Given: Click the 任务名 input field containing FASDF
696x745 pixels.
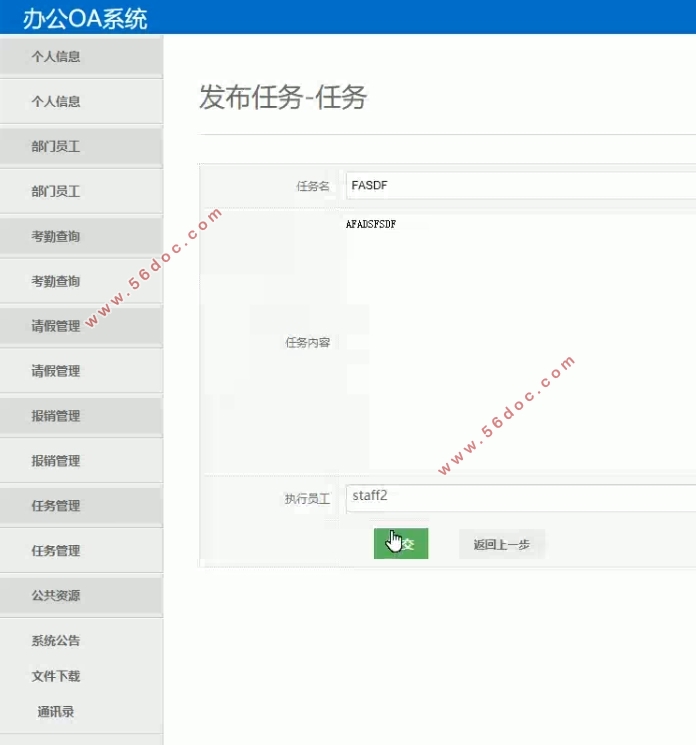Looking at the screenshot, I should (521, 185).
